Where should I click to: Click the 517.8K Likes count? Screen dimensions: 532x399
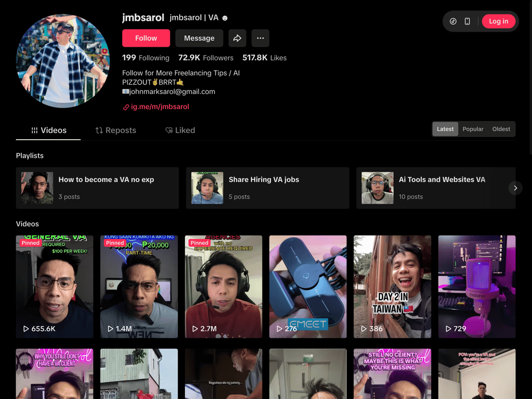[264, 58]
